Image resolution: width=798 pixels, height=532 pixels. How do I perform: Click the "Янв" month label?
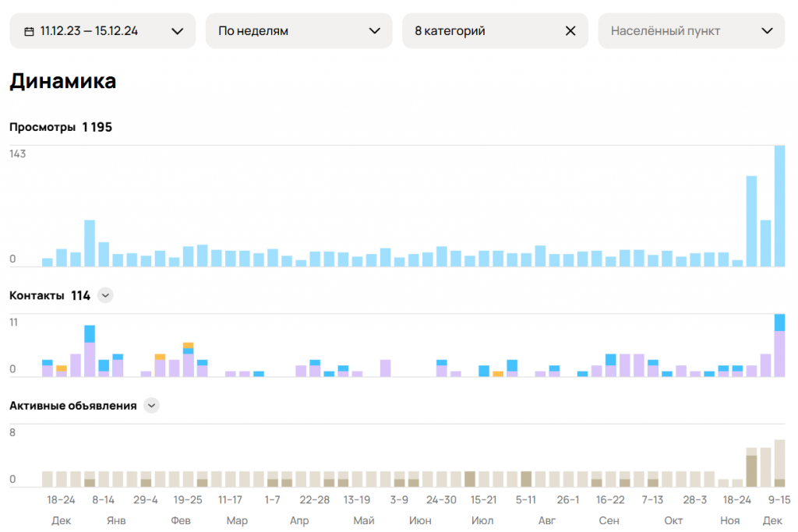click(116, 521)
